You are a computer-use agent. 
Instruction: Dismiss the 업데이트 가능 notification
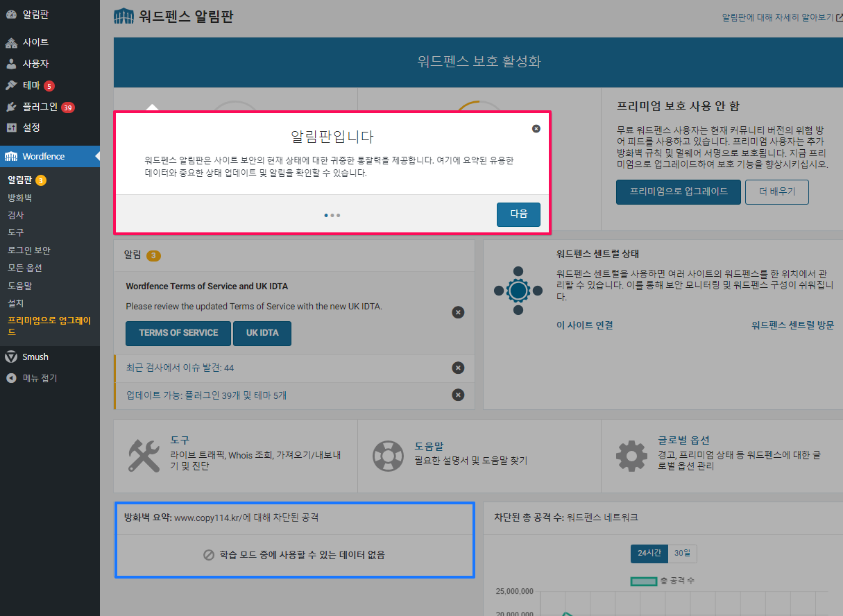[x=458, y=395]
